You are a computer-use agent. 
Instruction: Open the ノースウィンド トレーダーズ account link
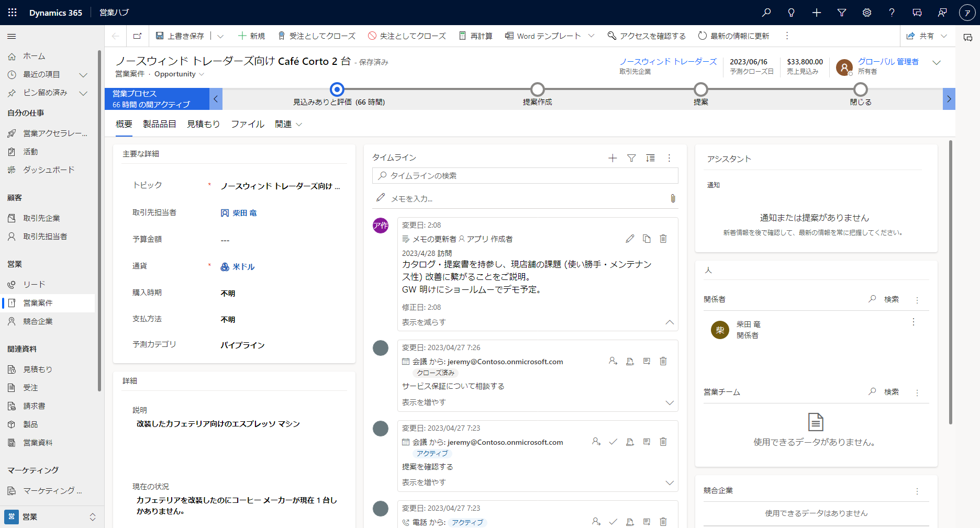point(668,62)
